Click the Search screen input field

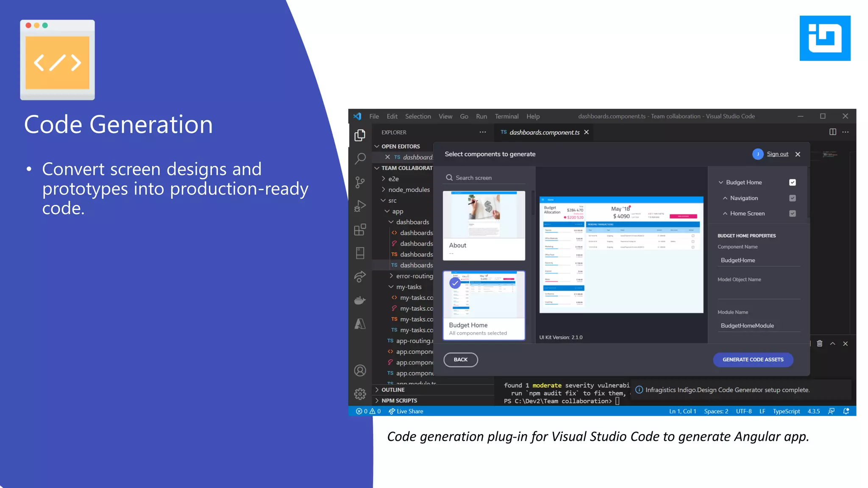[x=485, y=178]
